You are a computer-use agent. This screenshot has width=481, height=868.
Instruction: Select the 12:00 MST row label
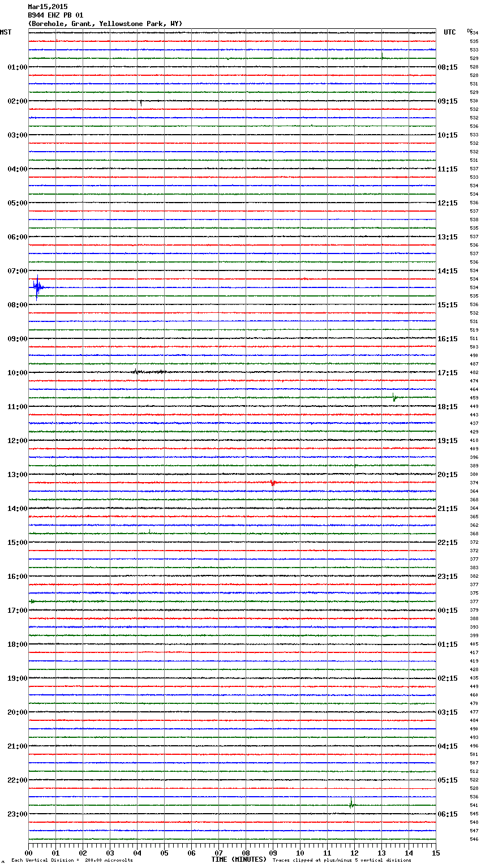(x=18, y=441)
